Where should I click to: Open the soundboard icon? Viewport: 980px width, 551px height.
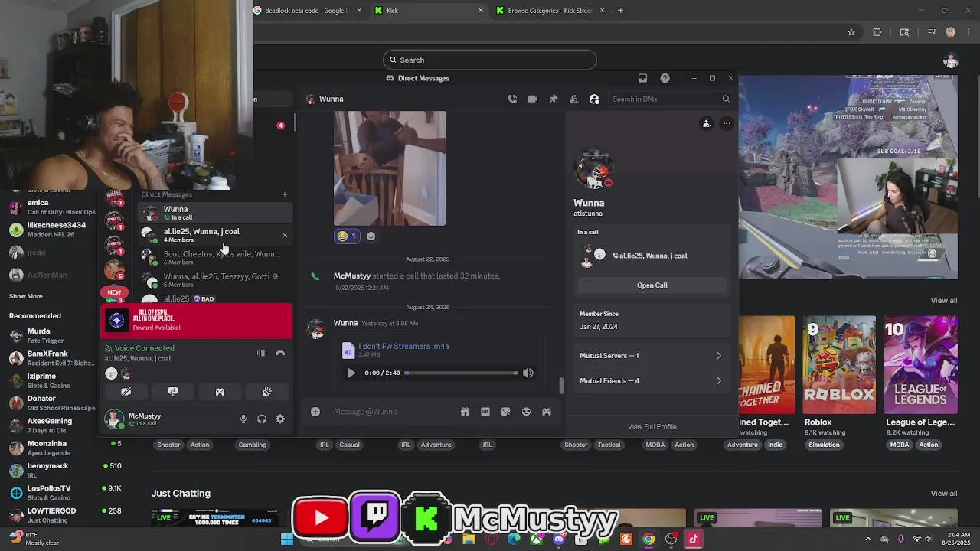coord(266,392)
